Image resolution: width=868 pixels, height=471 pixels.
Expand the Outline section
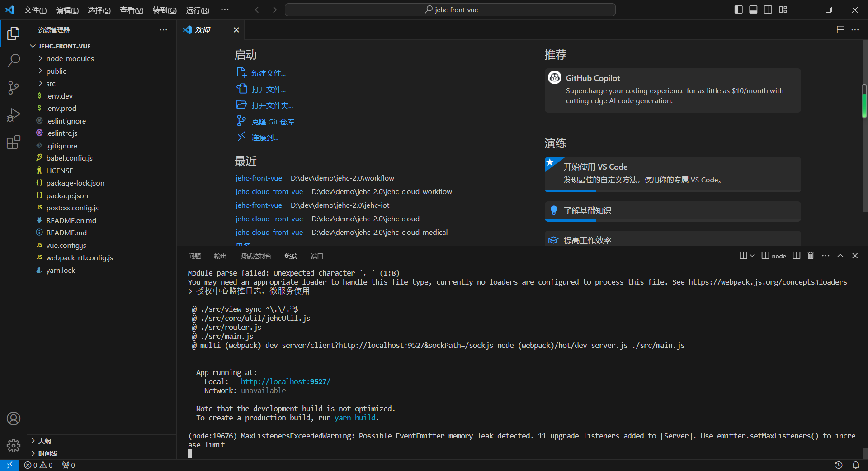[x=102, y=441]
